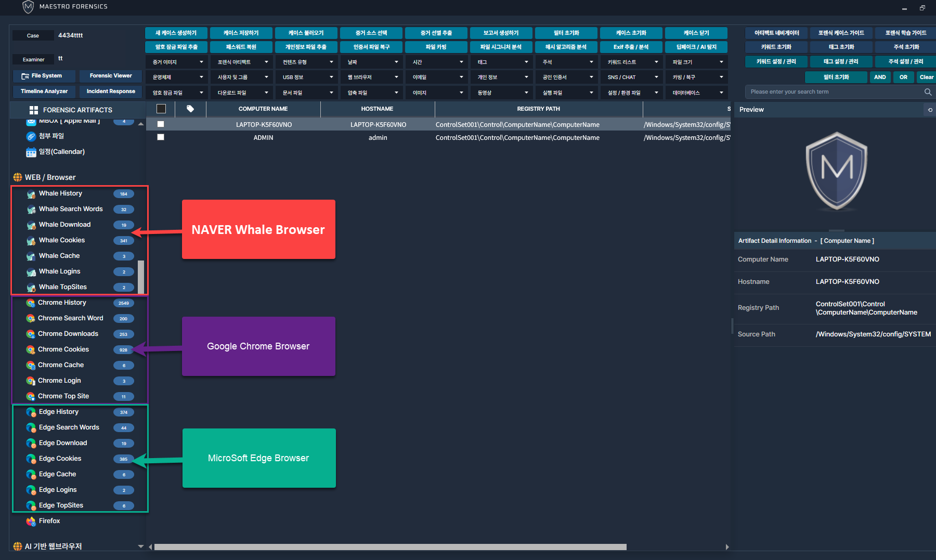The image size is (936, 560).
Task: Click the Chrome Cookies icon
Action: click(x=31, y=349)
